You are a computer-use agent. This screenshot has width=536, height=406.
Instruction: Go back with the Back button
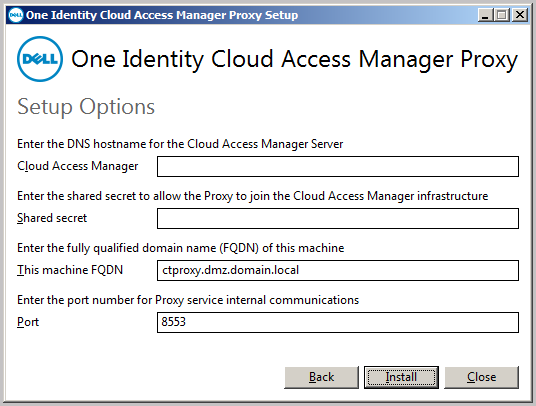[321, 377]
